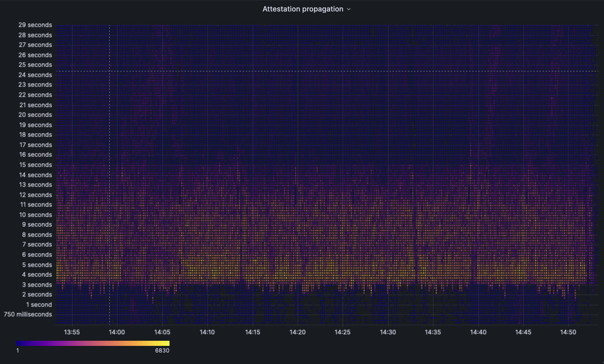Open the Attestation propagation panel menu
The image size is (604, 364).
349,9
